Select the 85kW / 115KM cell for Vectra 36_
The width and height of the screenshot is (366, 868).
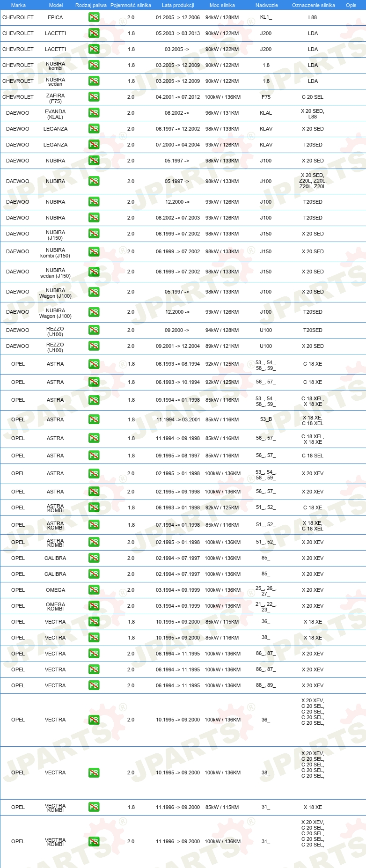coord(222,622)
